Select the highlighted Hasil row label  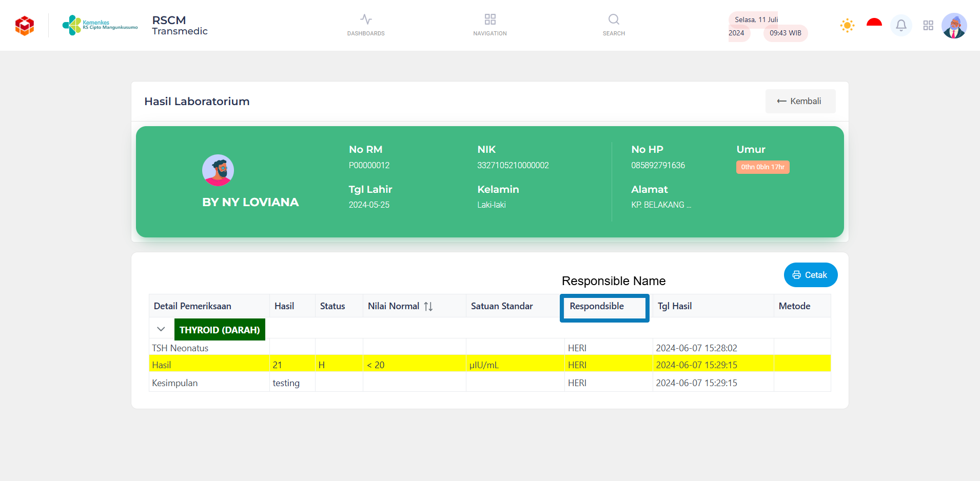162,365
